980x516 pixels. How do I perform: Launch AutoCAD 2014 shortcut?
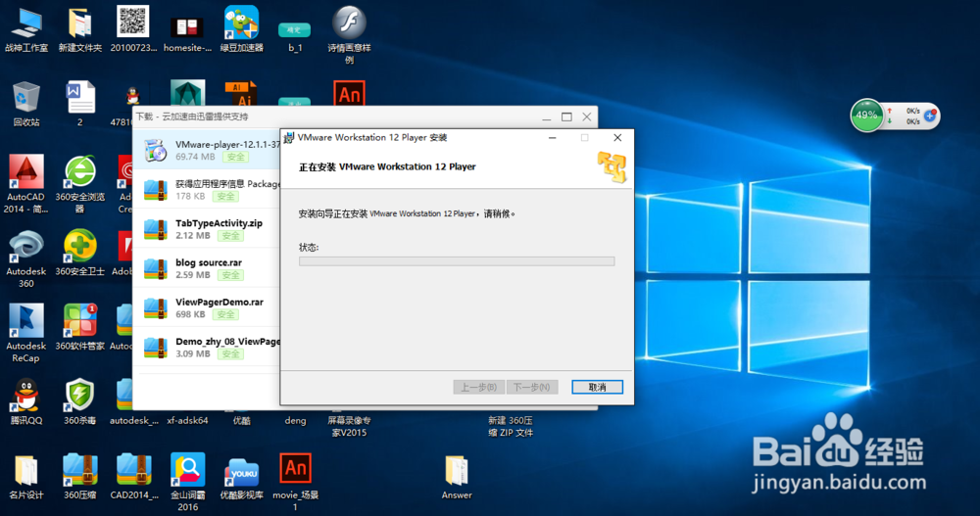pos(26,184)
